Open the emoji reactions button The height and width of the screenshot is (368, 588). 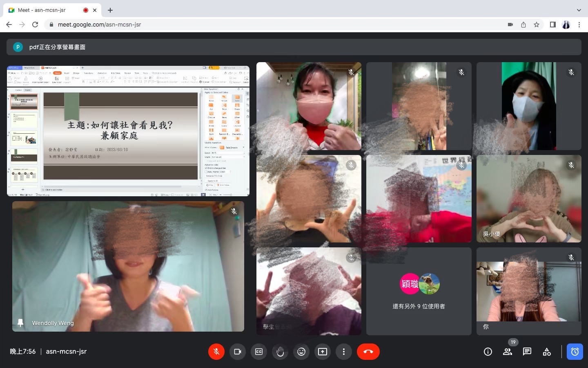tap(301, 352)
